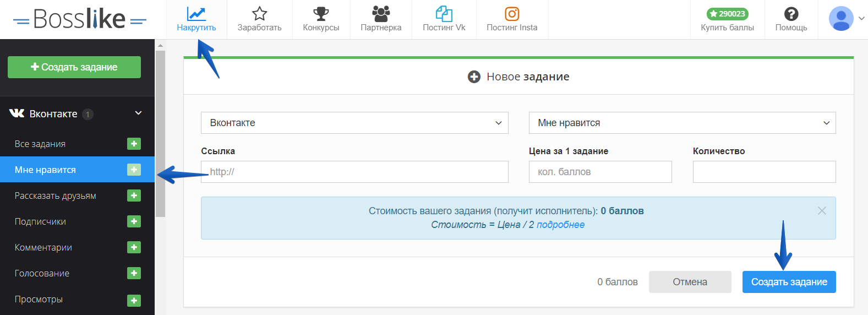Click the sidebar vertical scrollbar thumb
Screen dimensions: 868x315
tap(160, 134)
